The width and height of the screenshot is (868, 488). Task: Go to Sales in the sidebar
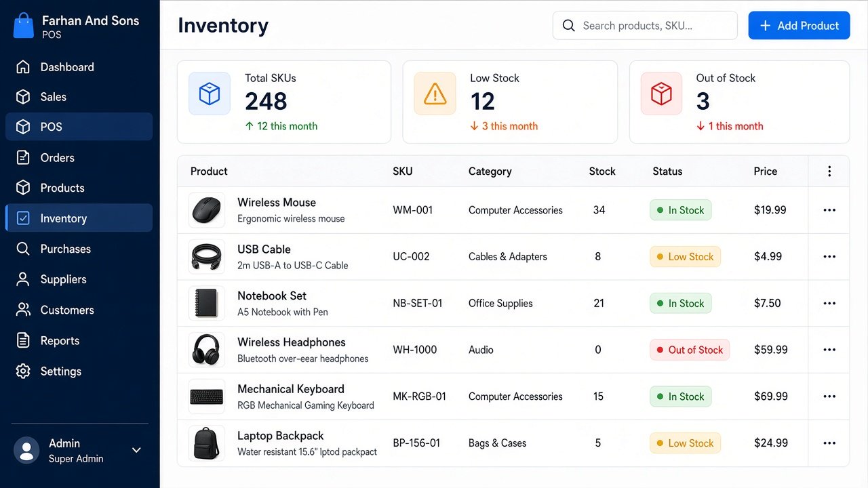tap(79, 97)
